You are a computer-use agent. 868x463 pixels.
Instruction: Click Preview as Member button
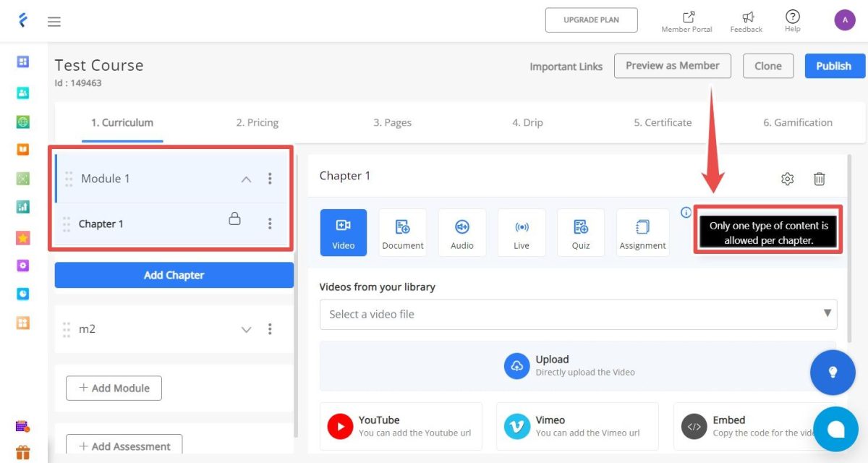(x=673, y=66)
